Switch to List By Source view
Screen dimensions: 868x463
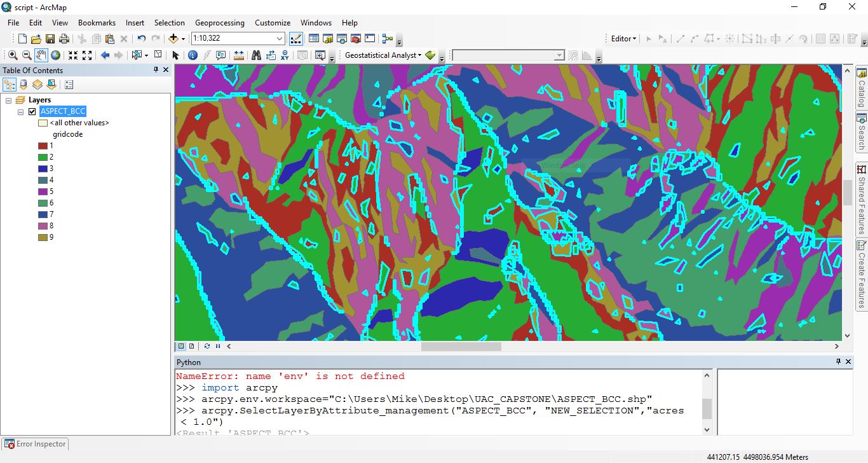[x=24, y=84]
